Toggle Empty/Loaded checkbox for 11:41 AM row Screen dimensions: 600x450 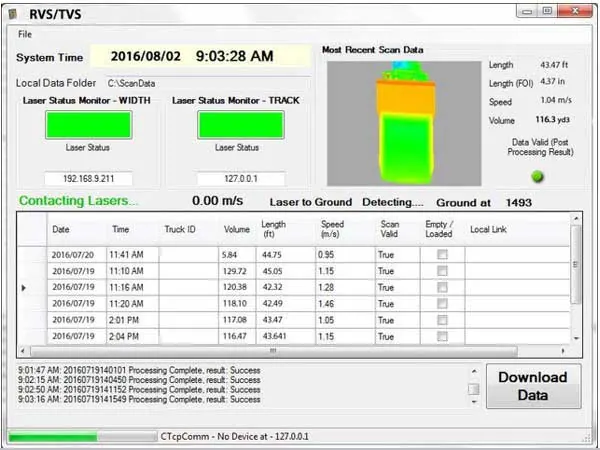442,254
